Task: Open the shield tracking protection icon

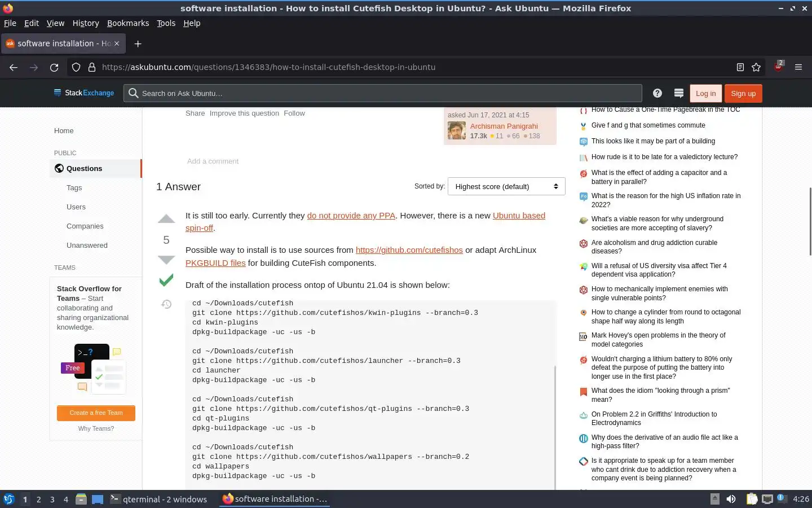Action: point(76,67)
